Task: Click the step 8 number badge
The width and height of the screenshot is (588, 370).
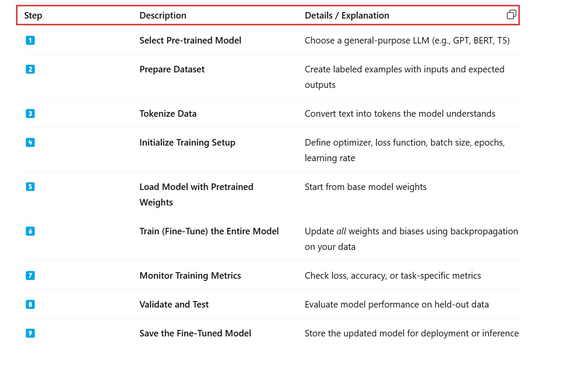Action: (30, 305)
